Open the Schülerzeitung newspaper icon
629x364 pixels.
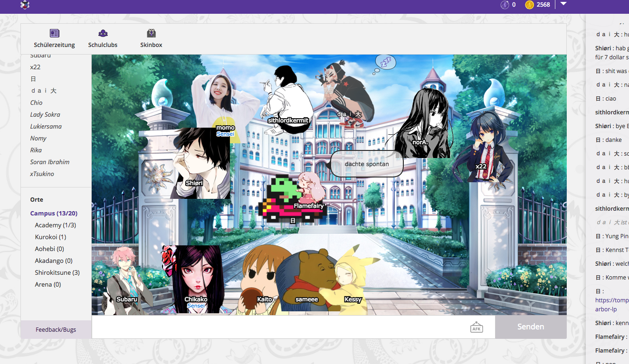point(55,33)
